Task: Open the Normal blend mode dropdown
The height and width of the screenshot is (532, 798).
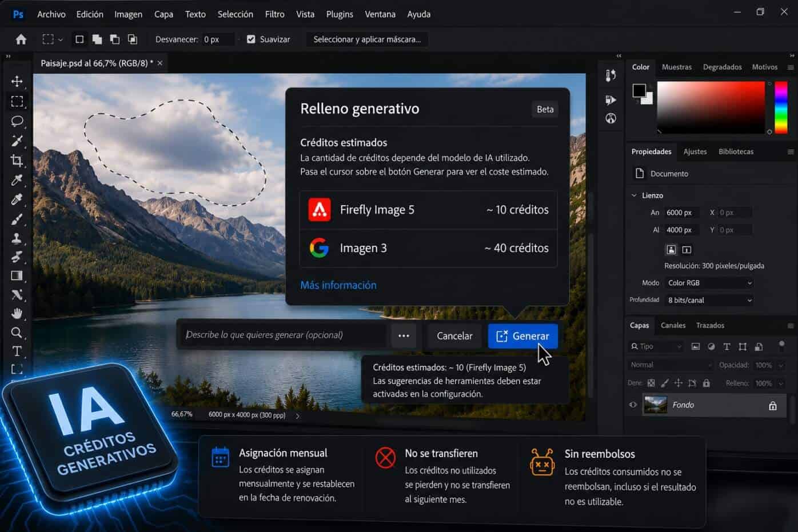Action: [x=671, y=365]
